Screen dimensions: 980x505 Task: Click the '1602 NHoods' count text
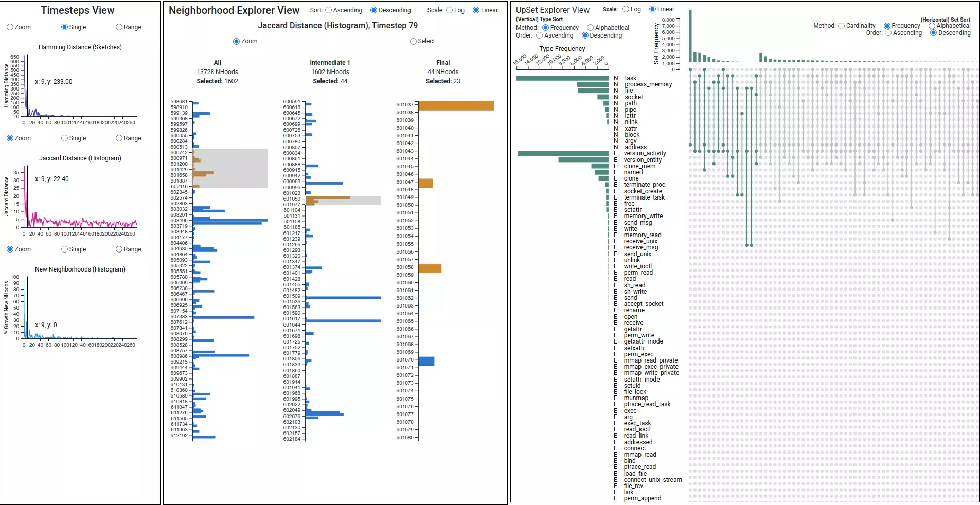click(330, 72)
